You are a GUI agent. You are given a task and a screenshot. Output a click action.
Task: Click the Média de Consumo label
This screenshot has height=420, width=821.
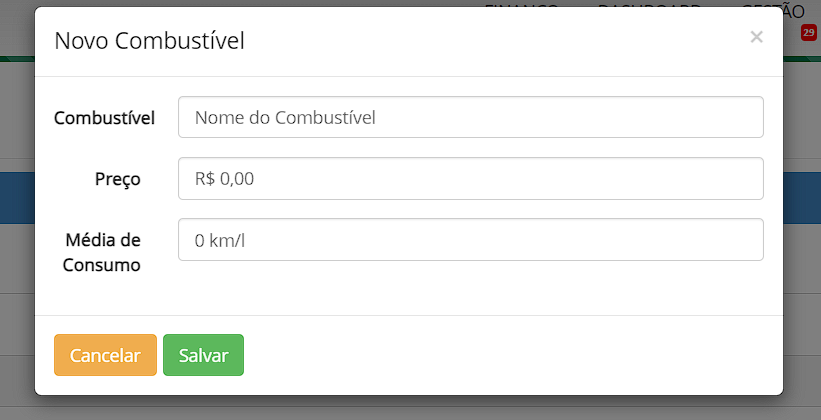[x=103, y=252]
